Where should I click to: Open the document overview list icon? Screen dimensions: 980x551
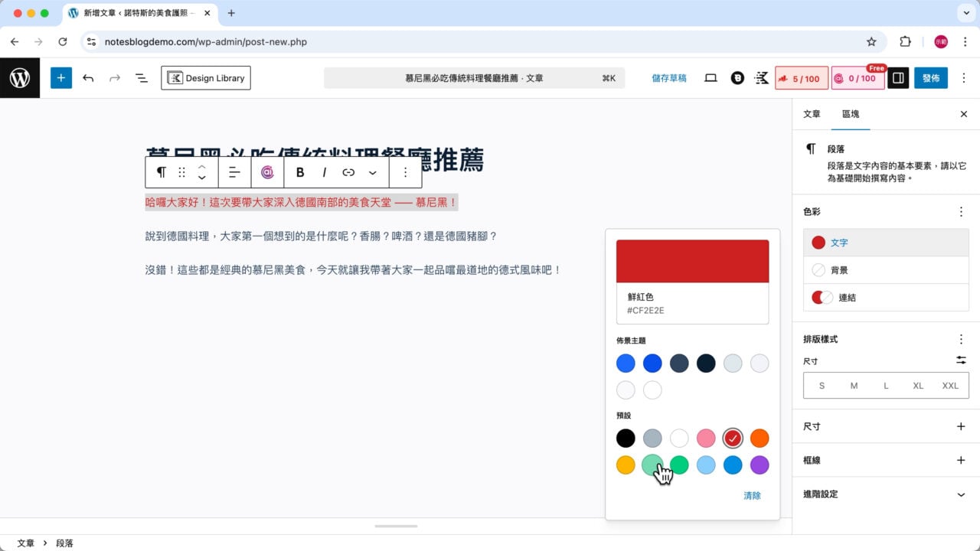point(142,77)
